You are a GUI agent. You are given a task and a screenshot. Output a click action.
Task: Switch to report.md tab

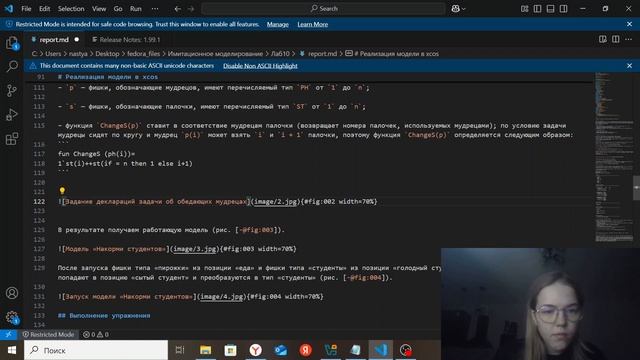click(x=54, y=40)
